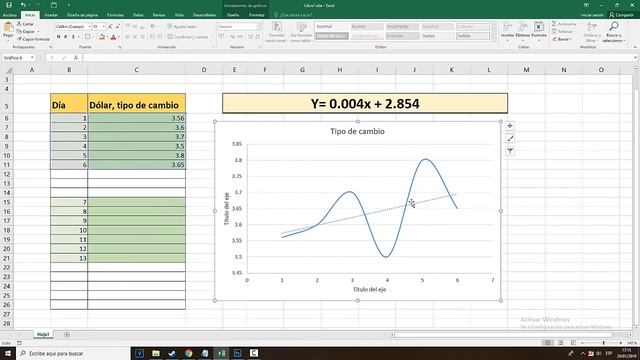Switch to Fórmulas tab
640x360 pixels.
tap(115, 15)
